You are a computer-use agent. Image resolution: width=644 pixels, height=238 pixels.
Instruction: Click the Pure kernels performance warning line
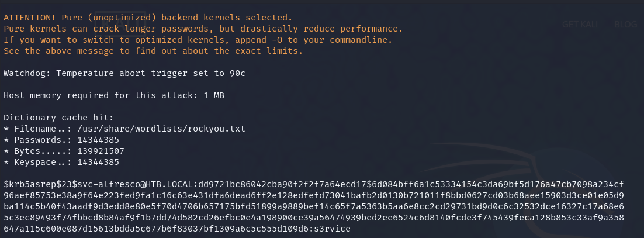(203, 29)
